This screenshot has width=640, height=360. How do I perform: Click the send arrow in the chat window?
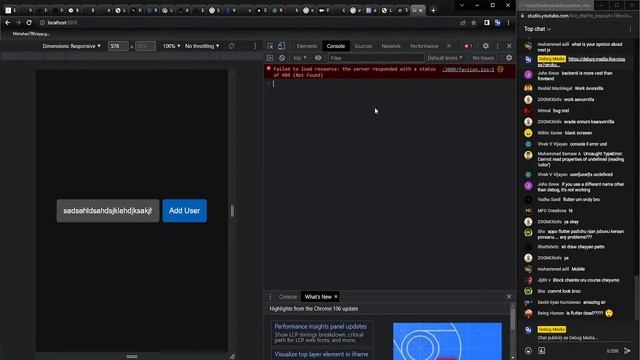(627, 351)
